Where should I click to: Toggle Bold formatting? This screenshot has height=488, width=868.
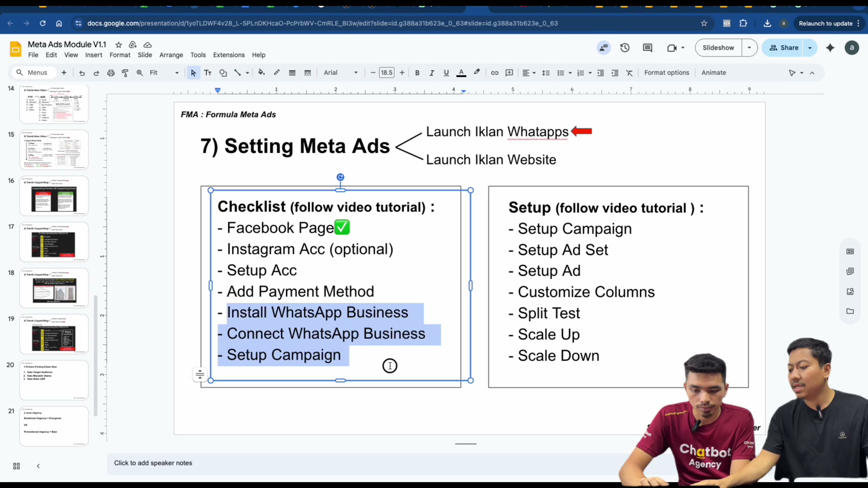point(417,73)
